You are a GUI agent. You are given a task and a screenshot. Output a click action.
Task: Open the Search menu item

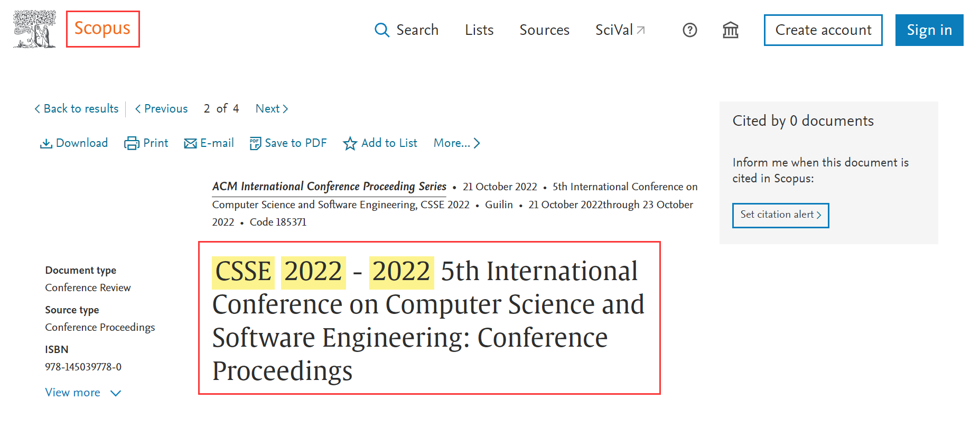(417, 30)
